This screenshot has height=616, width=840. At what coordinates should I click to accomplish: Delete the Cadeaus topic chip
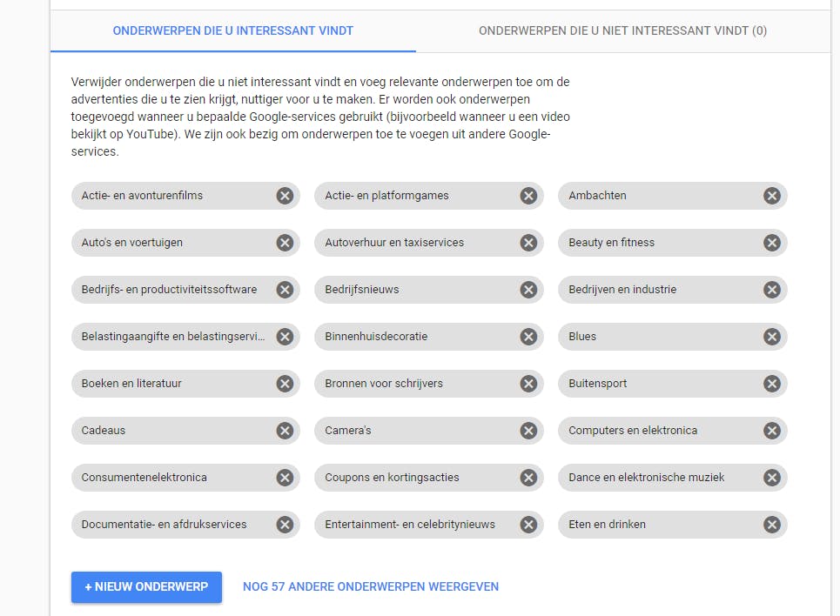(285, 431)
